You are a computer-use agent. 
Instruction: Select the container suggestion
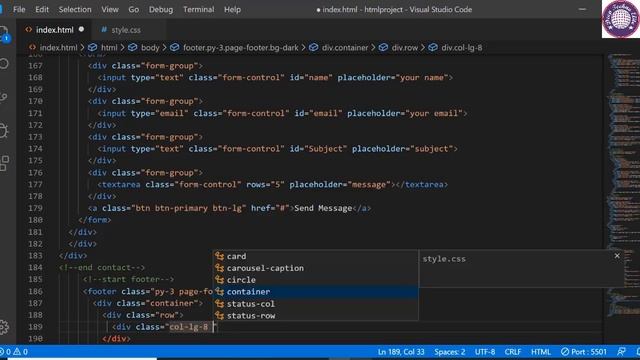click(x=316, y=292)
